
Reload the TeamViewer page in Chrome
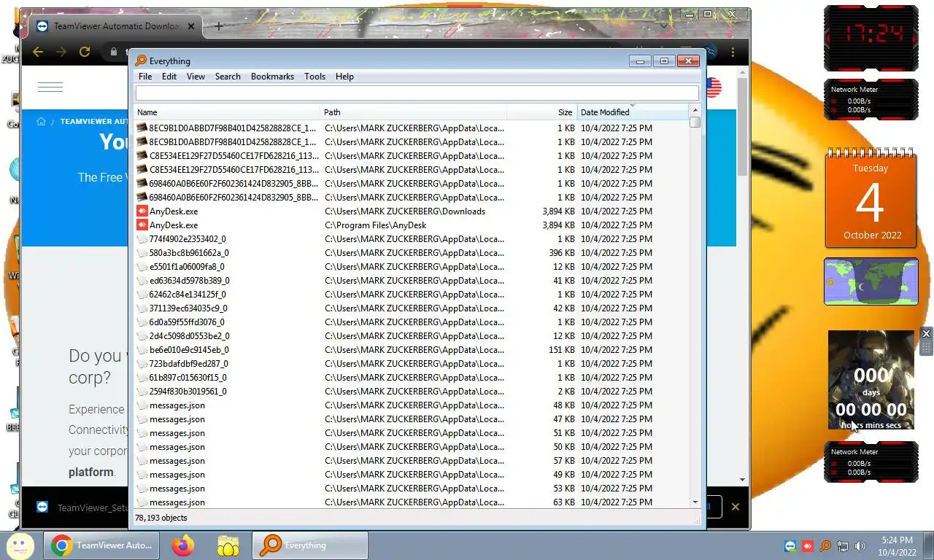85,52
